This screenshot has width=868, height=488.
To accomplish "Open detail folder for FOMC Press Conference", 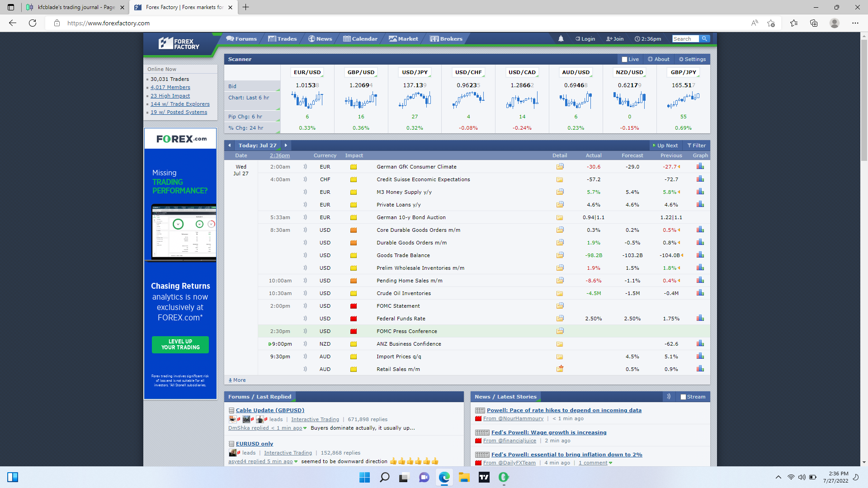I will 560,331.
